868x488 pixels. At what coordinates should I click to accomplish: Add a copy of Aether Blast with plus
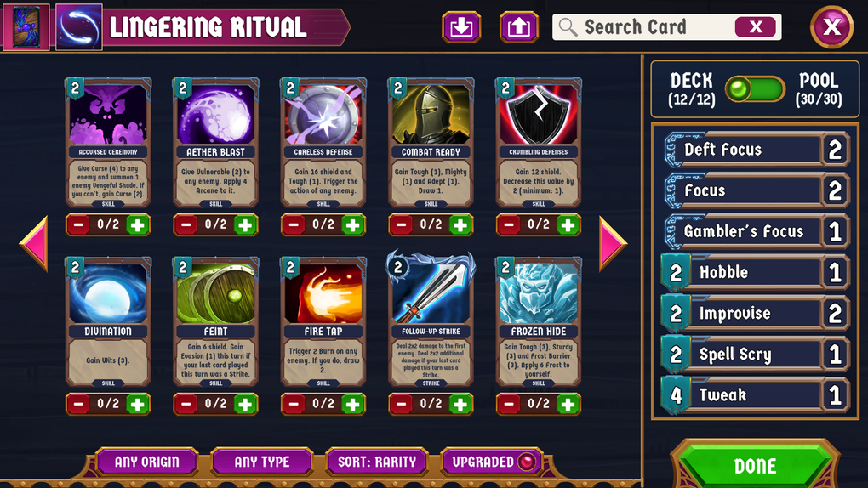(245, 224)
